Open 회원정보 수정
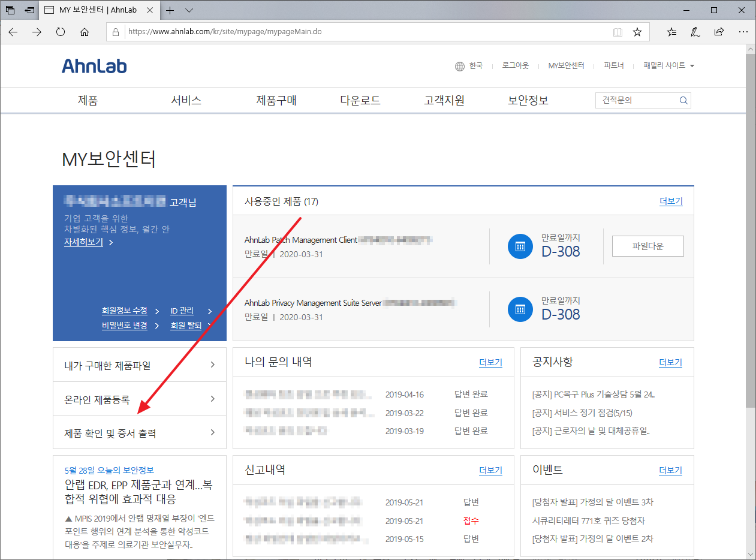The height and width of the screenshot is (560, 756). tap(124, 311)
